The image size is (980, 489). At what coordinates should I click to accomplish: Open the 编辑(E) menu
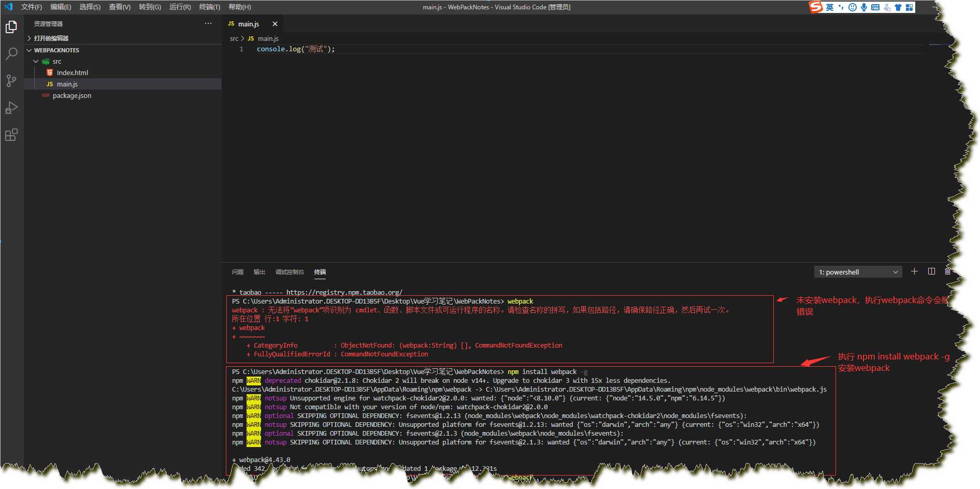(61, 7)
